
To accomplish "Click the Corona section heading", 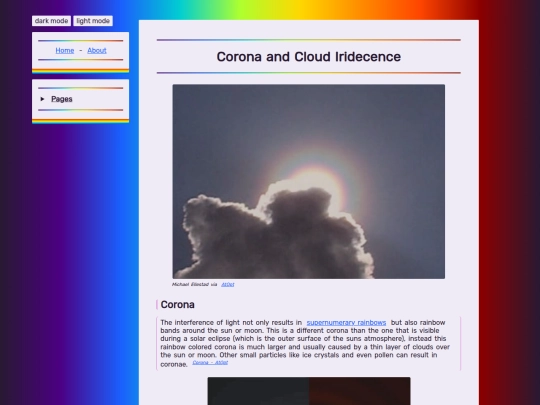I will [x=177, y=304].
